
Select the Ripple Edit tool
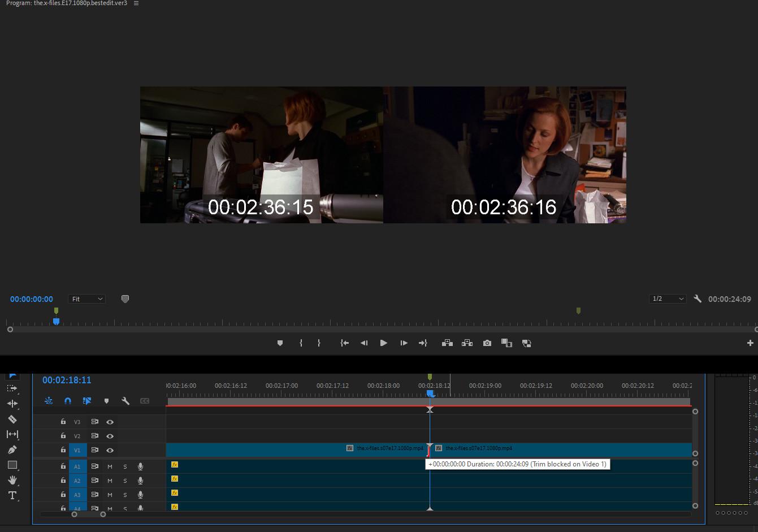pos(12,404)
